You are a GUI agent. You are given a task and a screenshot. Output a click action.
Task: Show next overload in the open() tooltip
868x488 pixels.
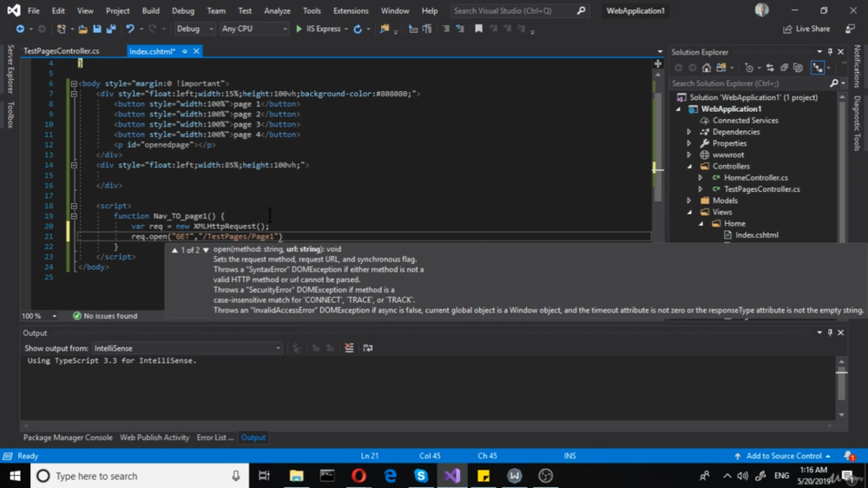206,250
